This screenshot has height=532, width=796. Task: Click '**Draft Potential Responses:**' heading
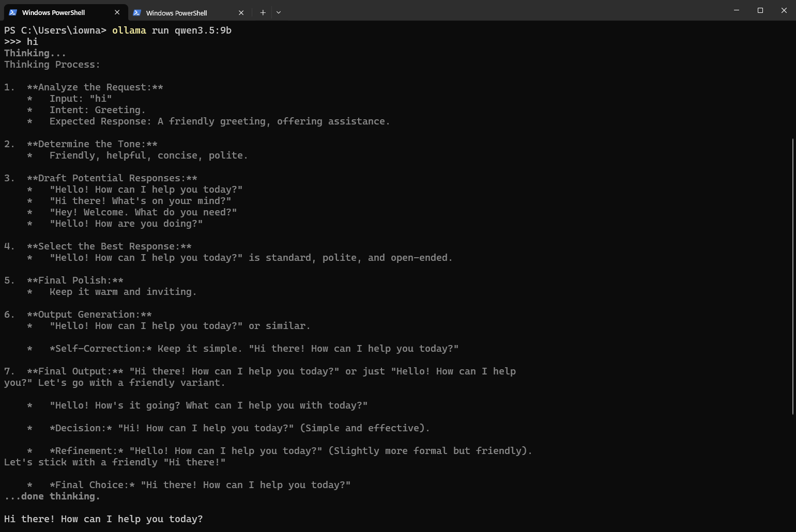pyautogui.click(x=112, y=178)
